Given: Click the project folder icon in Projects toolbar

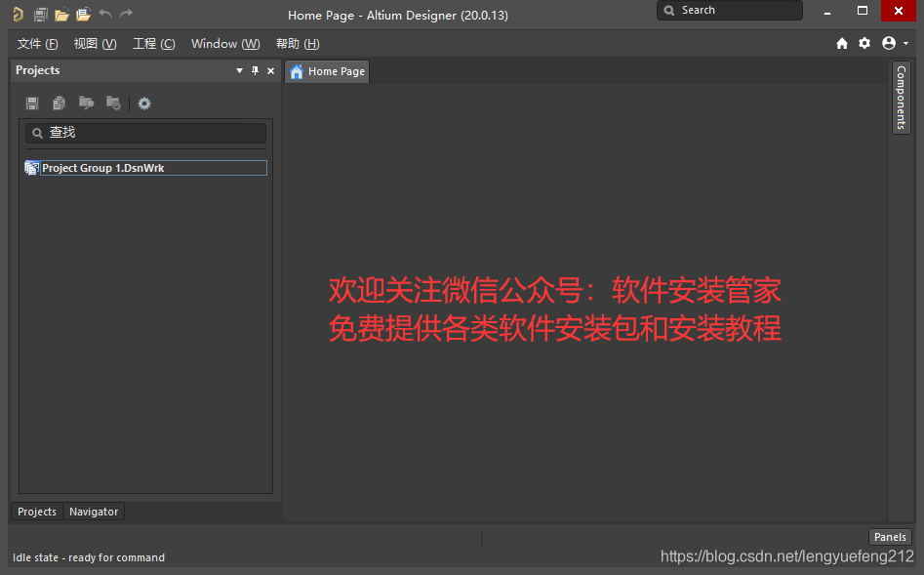Looking at the screenshot, I should pos(86,103).
